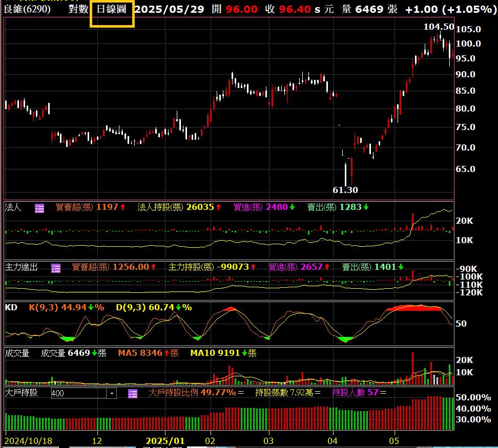Click the change value +1.00 (+1.05%)
This screenshot has height=448, width=498.
451,9
